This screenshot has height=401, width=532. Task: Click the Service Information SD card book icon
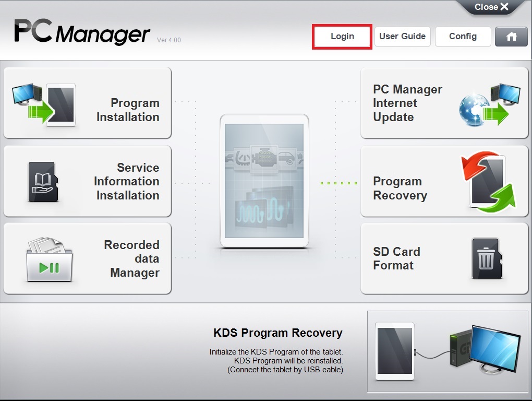coord(43,182)
